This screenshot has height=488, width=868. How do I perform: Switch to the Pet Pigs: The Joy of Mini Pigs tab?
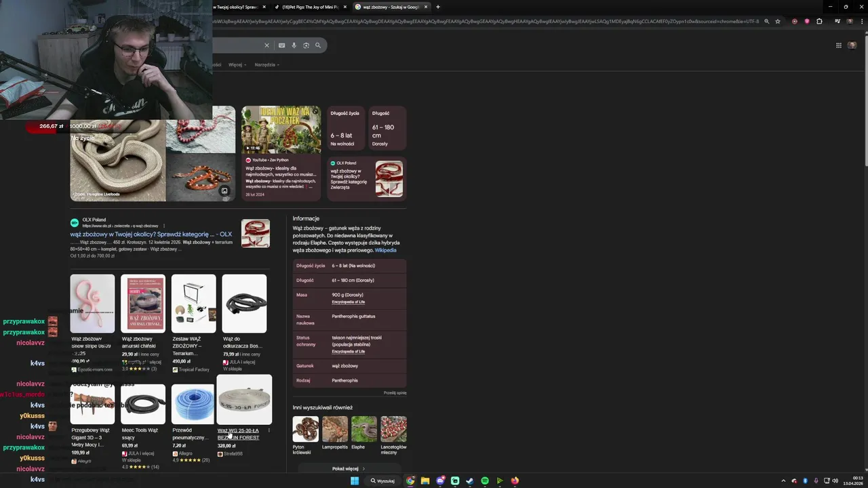click(310, 7)
